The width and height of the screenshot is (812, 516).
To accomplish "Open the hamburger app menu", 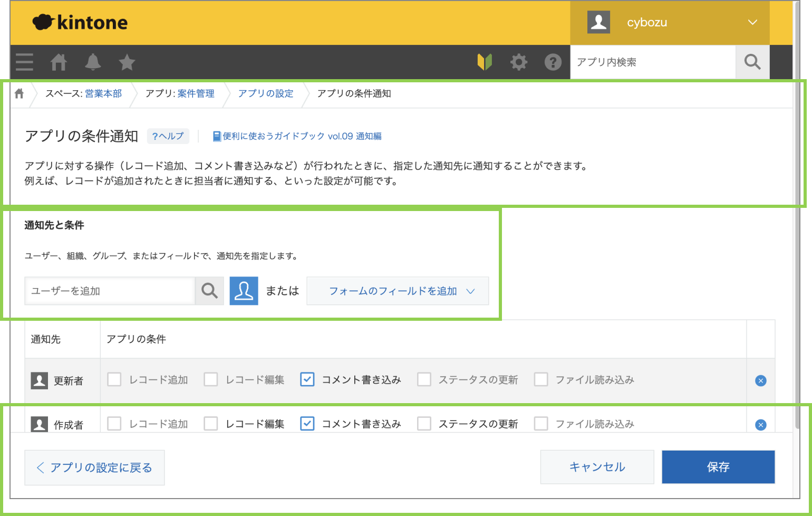I will (x=24, y=62).
